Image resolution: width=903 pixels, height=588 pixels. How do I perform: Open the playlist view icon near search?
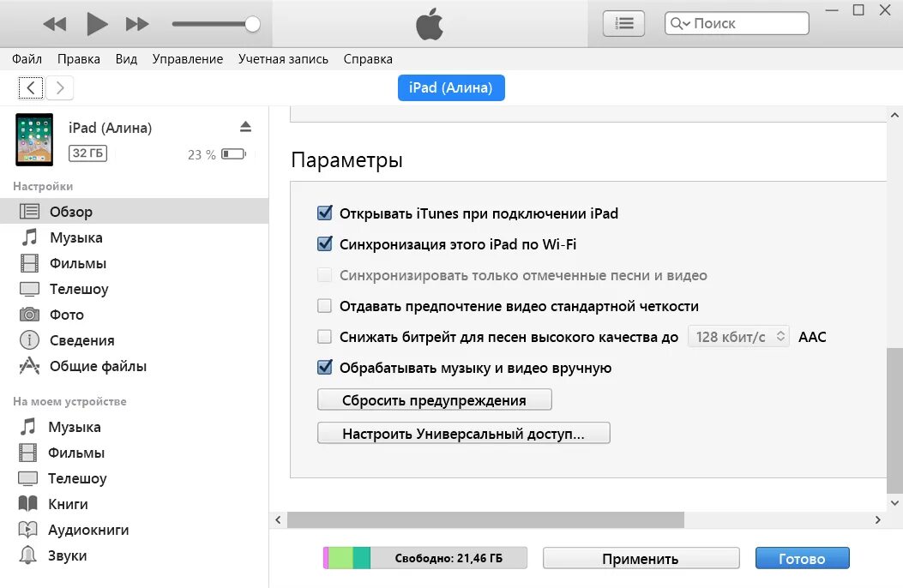pyautogui.click(x=623, y=23)
